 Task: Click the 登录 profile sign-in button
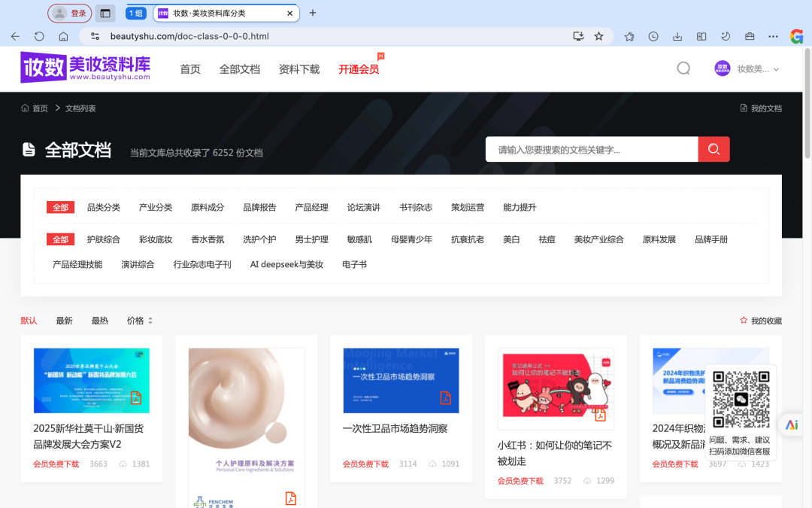pyautogui.click(x=70, y=13)
